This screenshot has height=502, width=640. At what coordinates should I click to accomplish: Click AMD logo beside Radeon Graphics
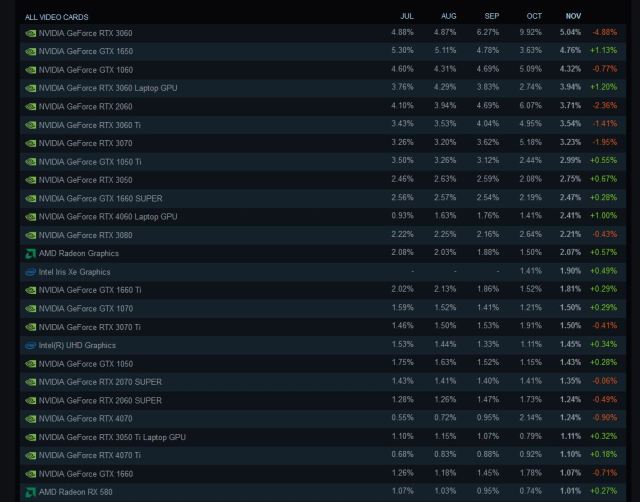pos(31,253)
